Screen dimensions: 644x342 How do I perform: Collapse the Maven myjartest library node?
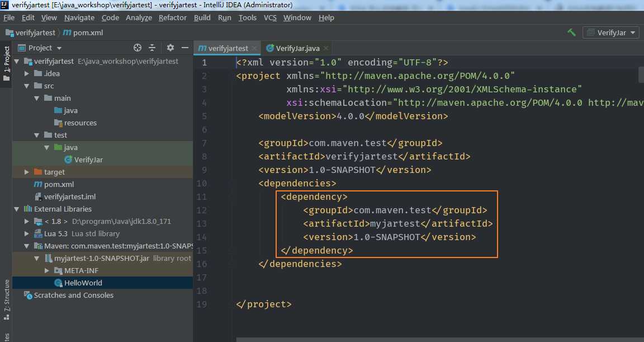point(27,246)
